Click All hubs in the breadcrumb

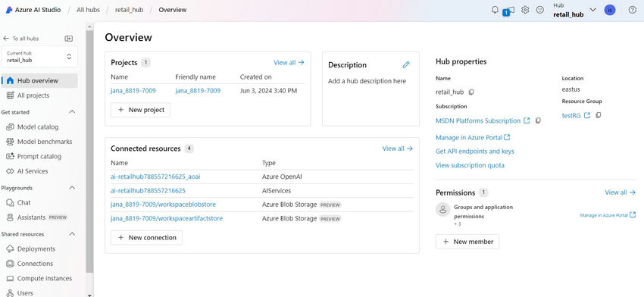[x=89, y=10]
